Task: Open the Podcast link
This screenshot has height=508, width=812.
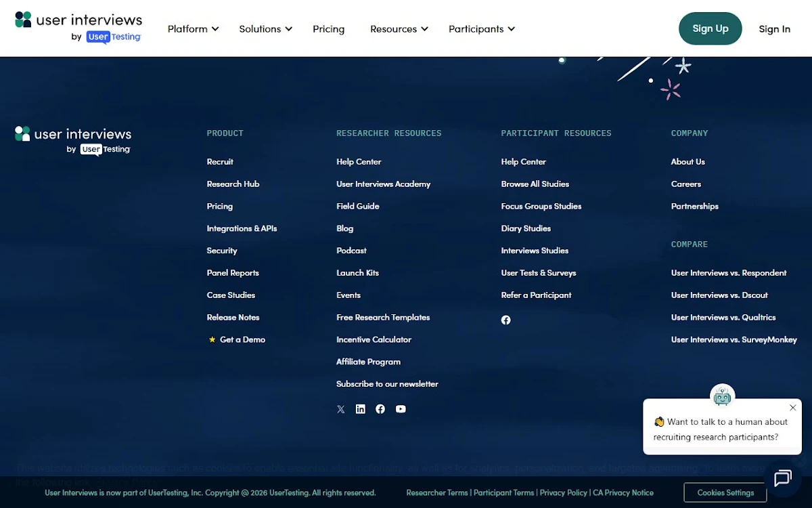Action: coord(352,251)
